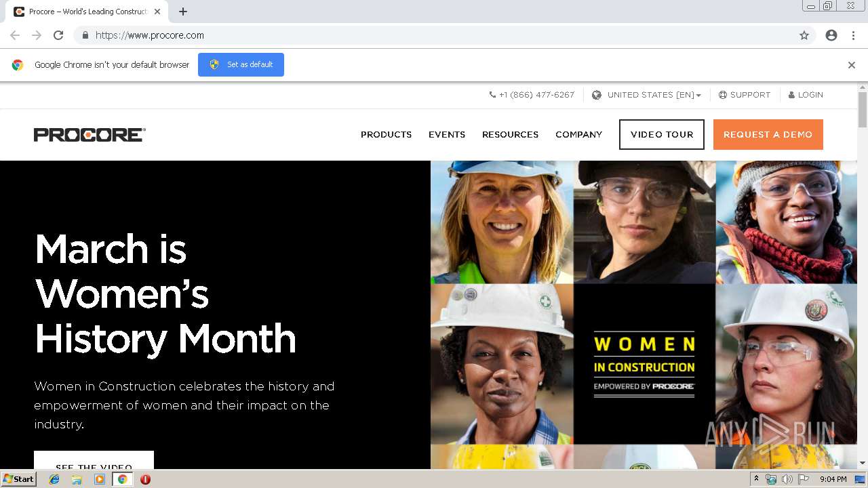Click the vertical scrollbar thumb
Viewport: 868px width, 488px height.
[x=863, y=110]
